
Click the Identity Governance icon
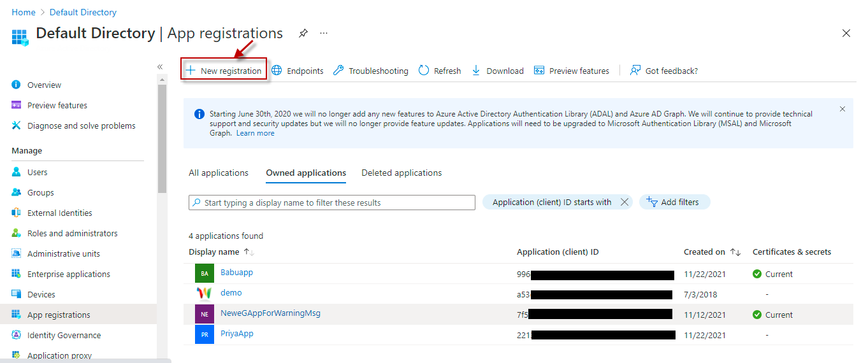(17, 335)
